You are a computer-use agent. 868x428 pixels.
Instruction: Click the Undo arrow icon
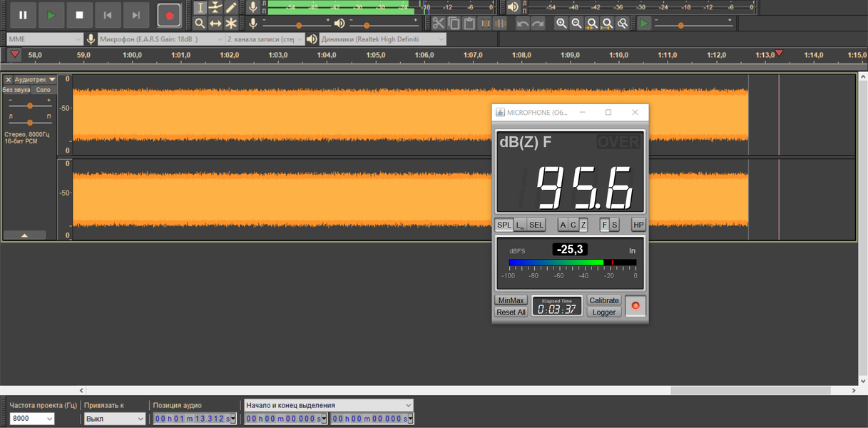pyautogui.click(x=523, y=24)
